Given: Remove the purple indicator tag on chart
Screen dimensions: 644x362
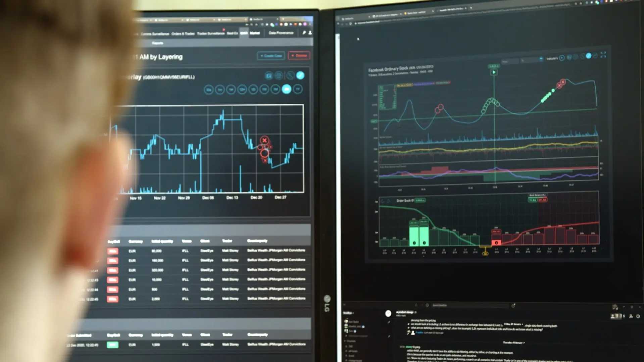Looking at the screenshot, I should [x=434, y=83].
